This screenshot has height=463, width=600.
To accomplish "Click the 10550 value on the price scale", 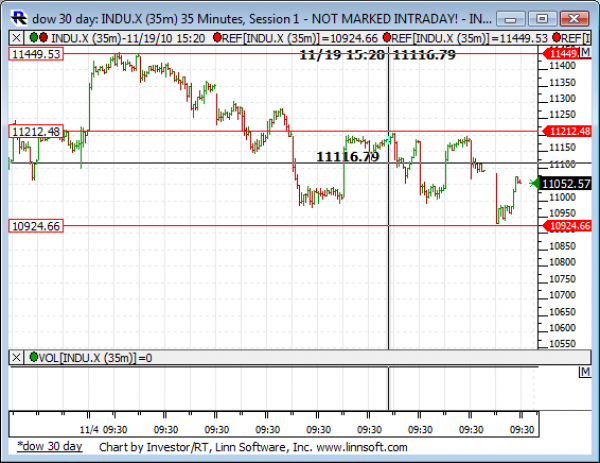I will (x=562, y=344).
